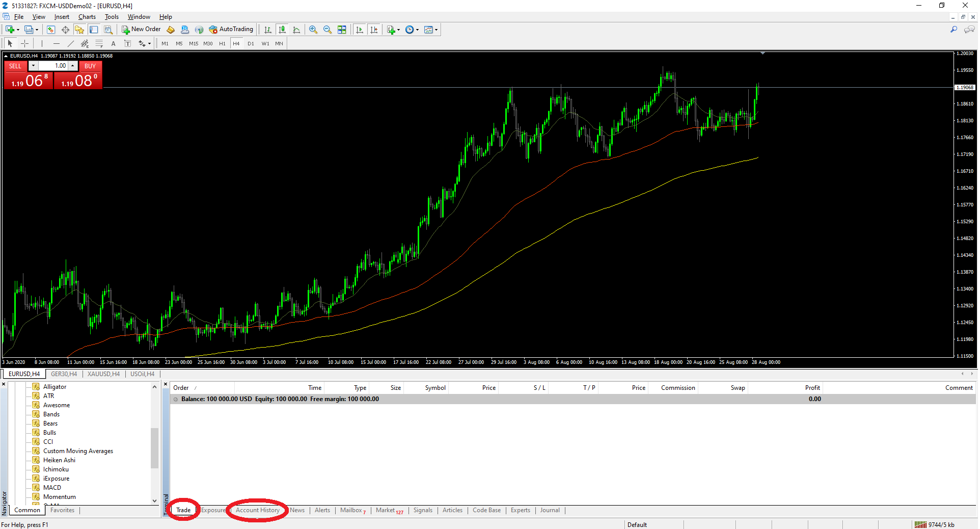
Task: Select the MACD indicator in Navigator
Action: click(52, 488)
